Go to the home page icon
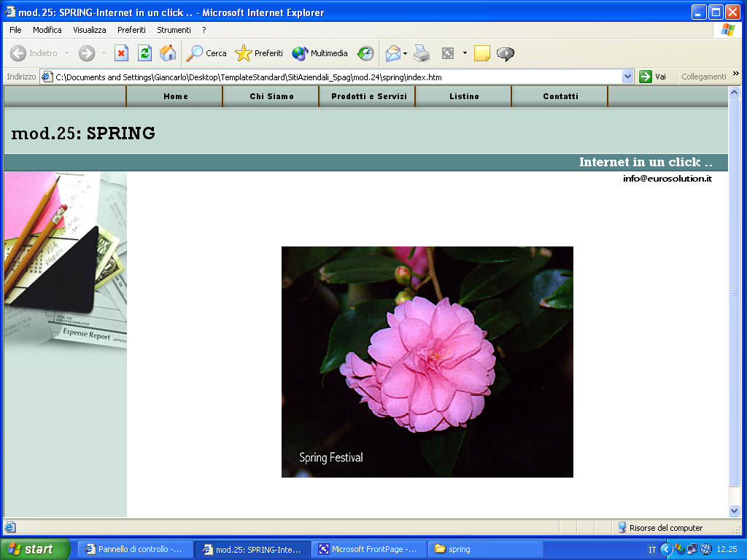The image size is (747, 560). point(168,53)
